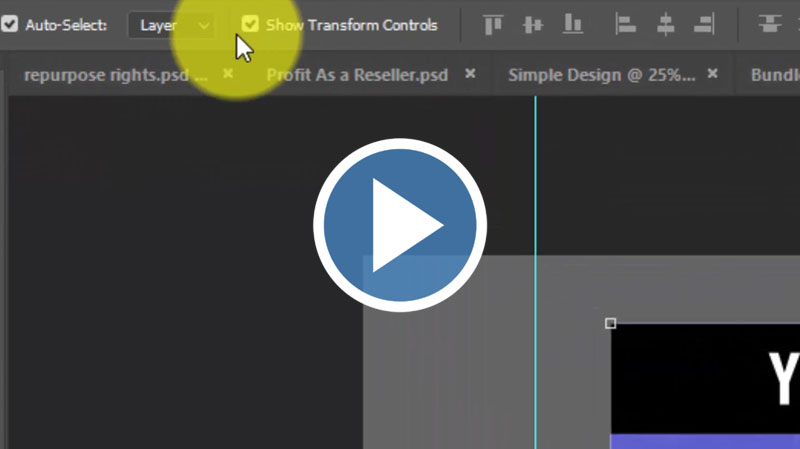This screenshot has height=449, width=800.
Task: Close the Profit As a Reseller.psd document
Action: click(x=470, y=74)
